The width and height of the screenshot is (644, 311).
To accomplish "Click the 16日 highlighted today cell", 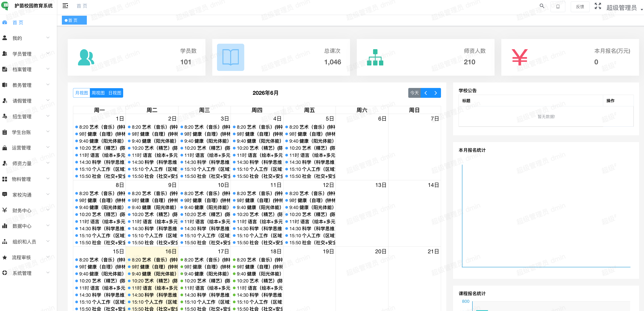I will coord(152,279).
